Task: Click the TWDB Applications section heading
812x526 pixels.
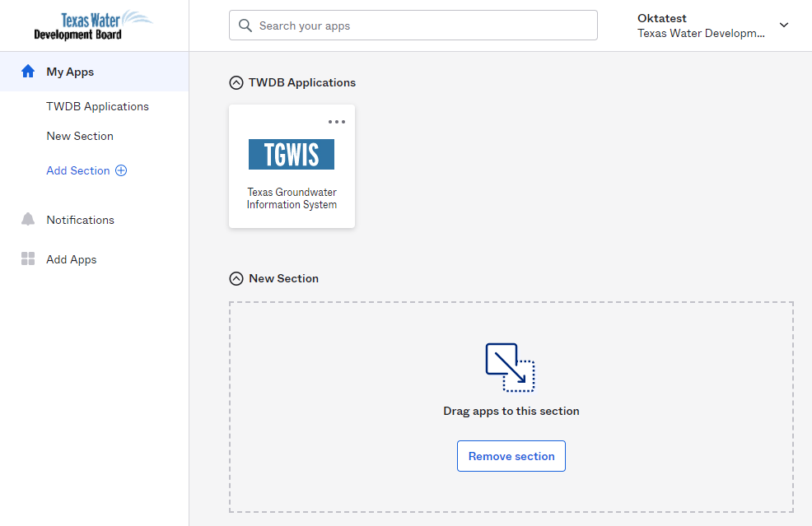Action: [x=302, y=82]
